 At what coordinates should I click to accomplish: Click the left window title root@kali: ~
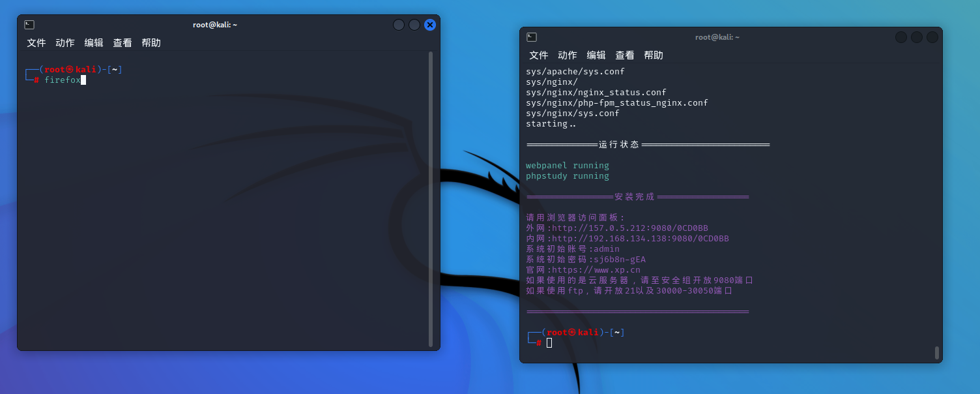(215, 25)
